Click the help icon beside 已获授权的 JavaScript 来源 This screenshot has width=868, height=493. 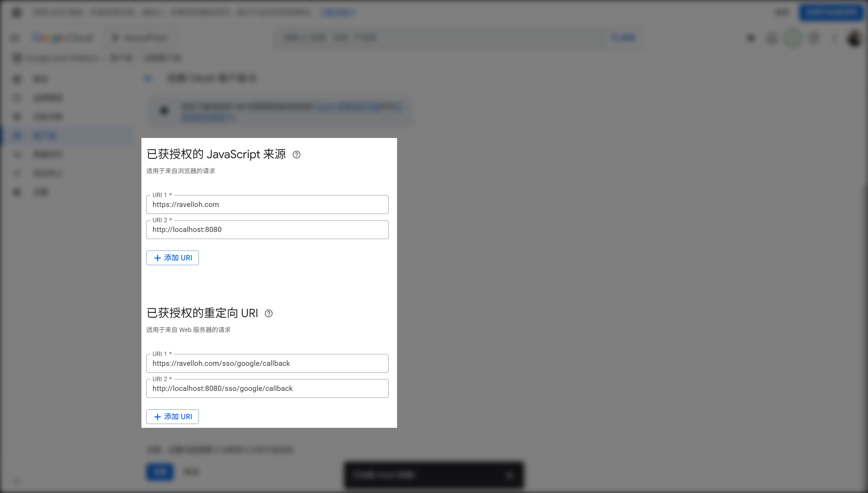tap(297, 154)
